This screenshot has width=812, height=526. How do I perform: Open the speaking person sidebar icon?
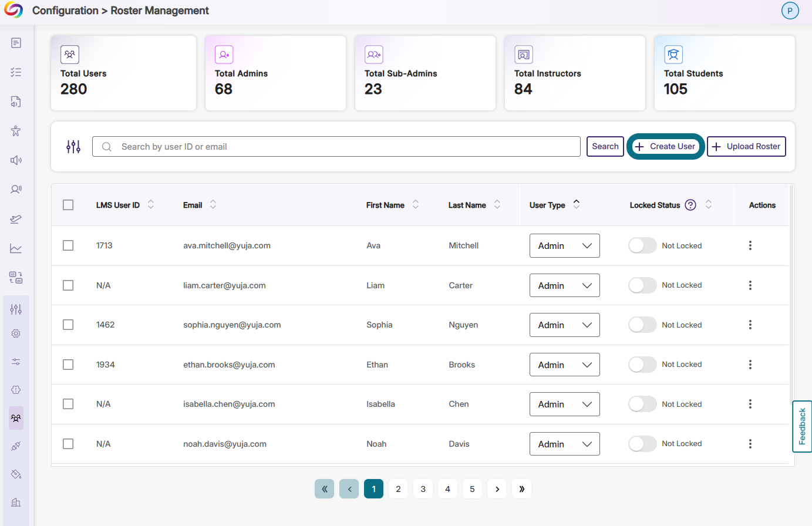(x=16, y=189)
